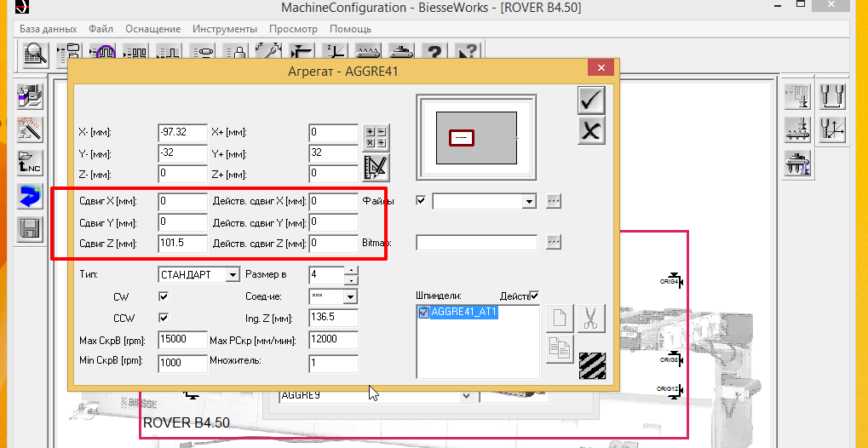Image resolution: width=868 pixels, height=448 pixels.
Task: Open the Инструменты menu
Action: (x=225, y=29)
